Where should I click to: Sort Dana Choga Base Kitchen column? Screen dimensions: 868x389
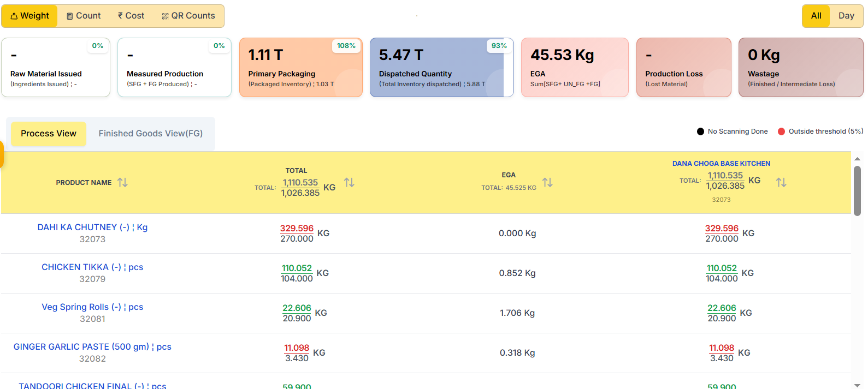[781, 182]
